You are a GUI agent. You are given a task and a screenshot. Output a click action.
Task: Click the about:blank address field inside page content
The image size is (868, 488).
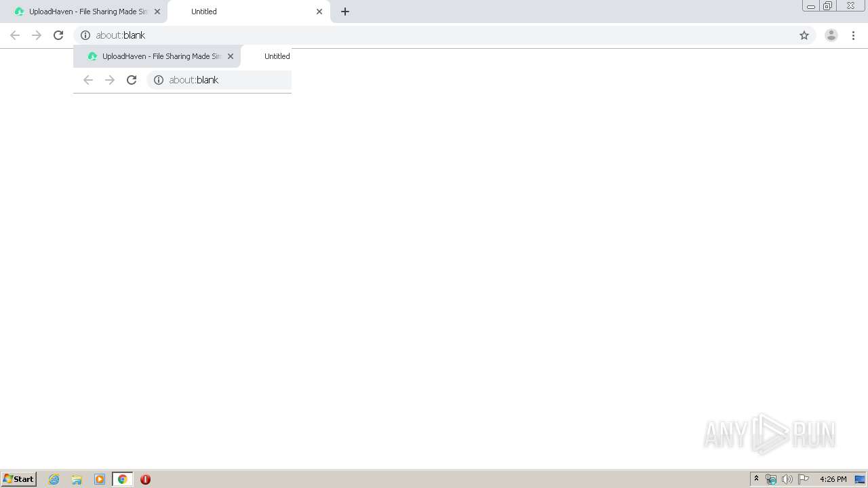tap(220, 80)
